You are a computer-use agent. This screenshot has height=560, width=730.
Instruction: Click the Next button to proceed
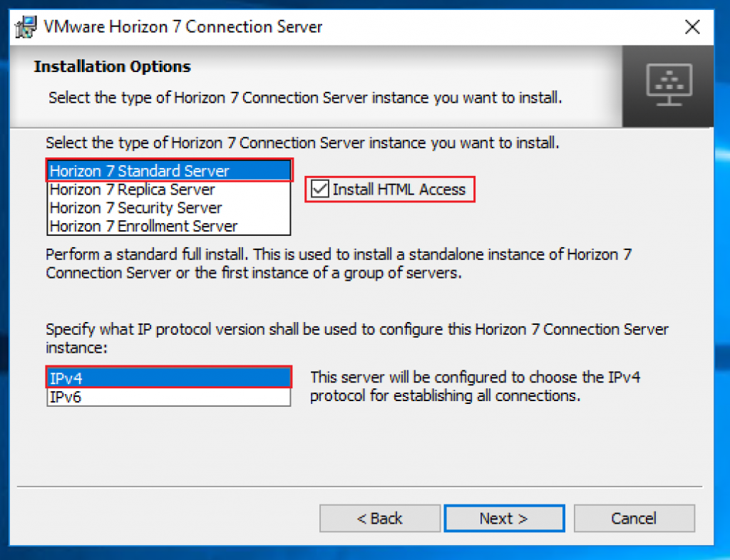[x=503, y=518]
